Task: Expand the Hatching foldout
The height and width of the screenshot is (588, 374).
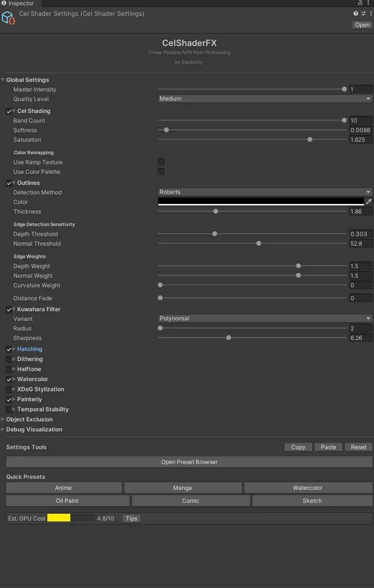Action: (x=14, y=349)
